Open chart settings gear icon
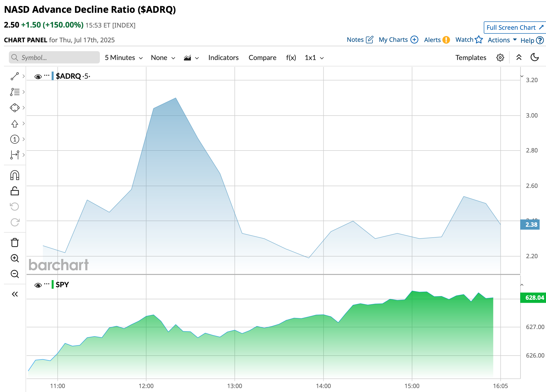Viewport: 546px width, 392px height. (x=500, y=58)
